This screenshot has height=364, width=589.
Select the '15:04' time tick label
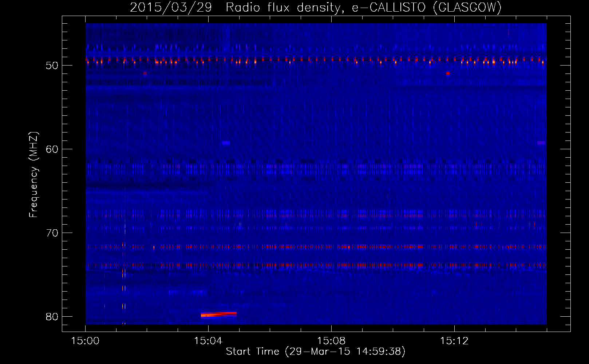tap(208, 341)
